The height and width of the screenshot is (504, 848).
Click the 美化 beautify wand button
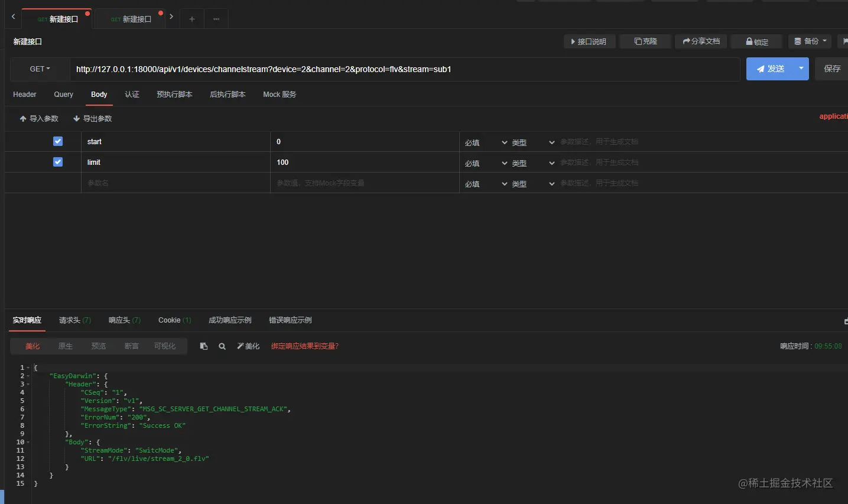[248, 346]
